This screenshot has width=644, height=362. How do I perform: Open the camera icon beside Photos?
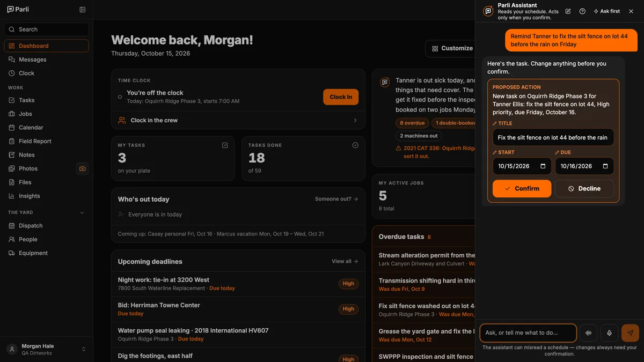82,168
